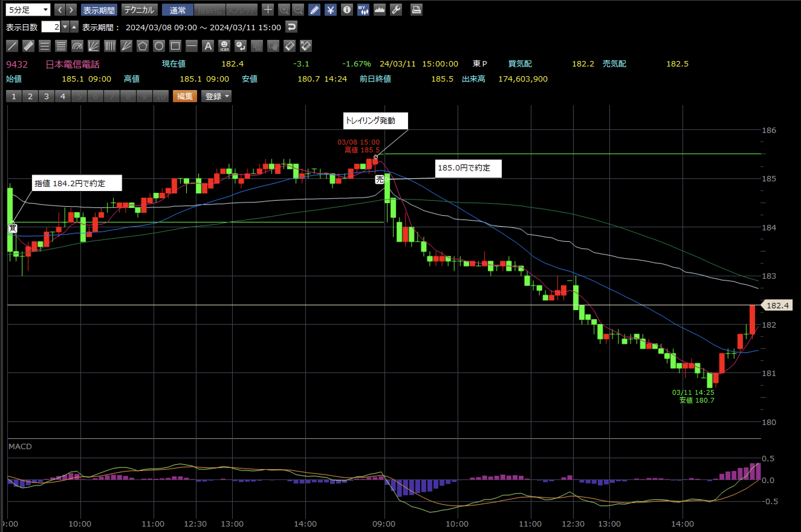Image resolution: width=801 pixels, height=532 pixels.
Task: Choose the Fibonacci arc tool
Action: coord(77,46)
